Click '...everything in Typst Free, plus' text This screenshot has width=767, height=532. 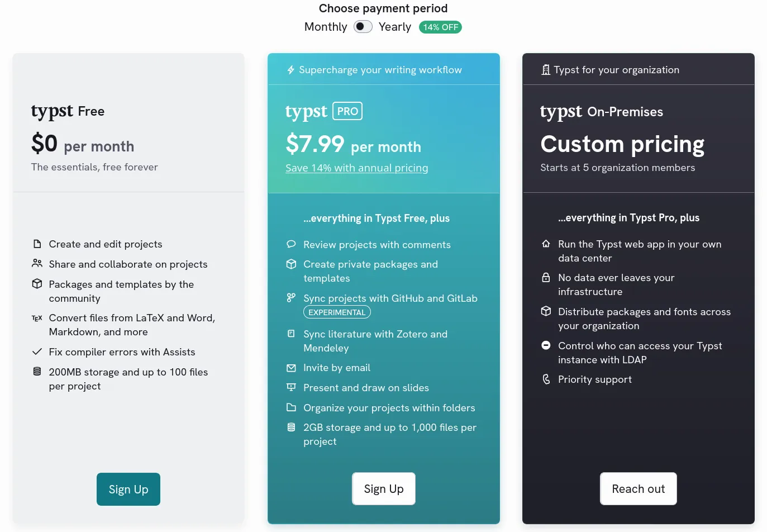tap(377, 218)
